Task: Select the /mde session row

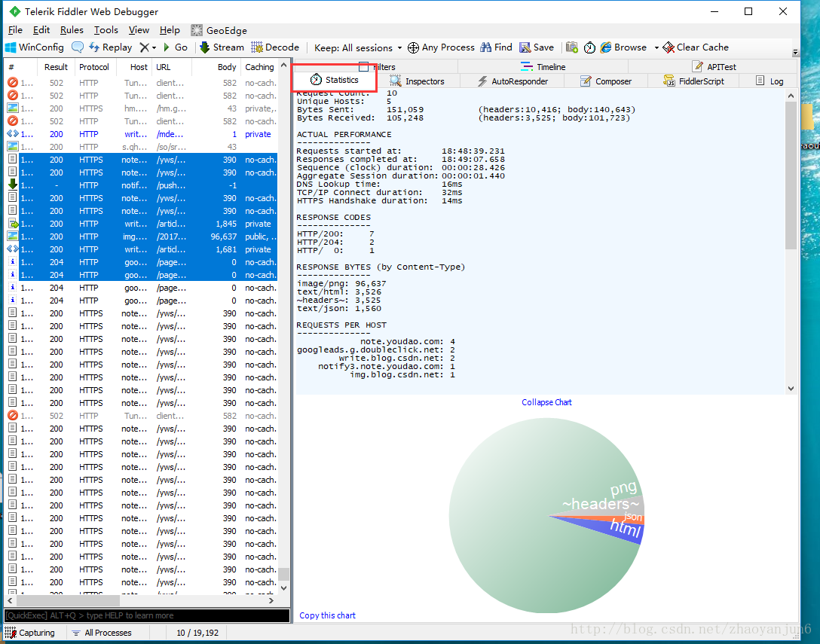Action: pyautogui.click(x=141, y=134)
